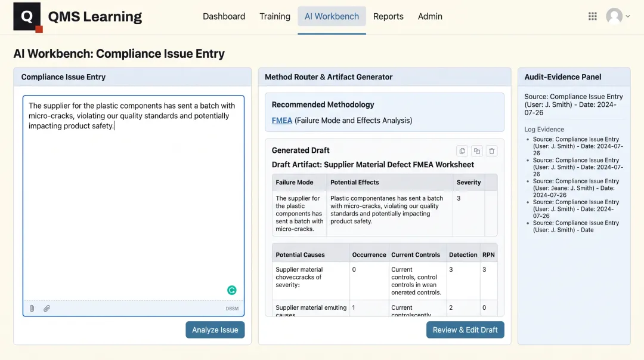Click the green Grammarly icon in the text box
Screen dimensions: 644x360
pyautogui.click(x=231, y=290)
